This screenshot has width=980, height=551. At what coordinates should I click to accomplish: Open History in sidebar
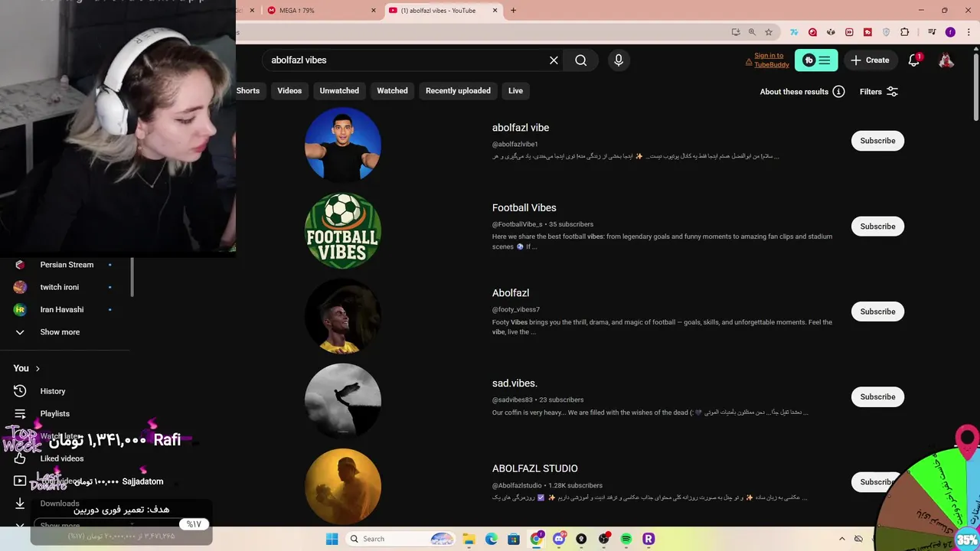53,391
